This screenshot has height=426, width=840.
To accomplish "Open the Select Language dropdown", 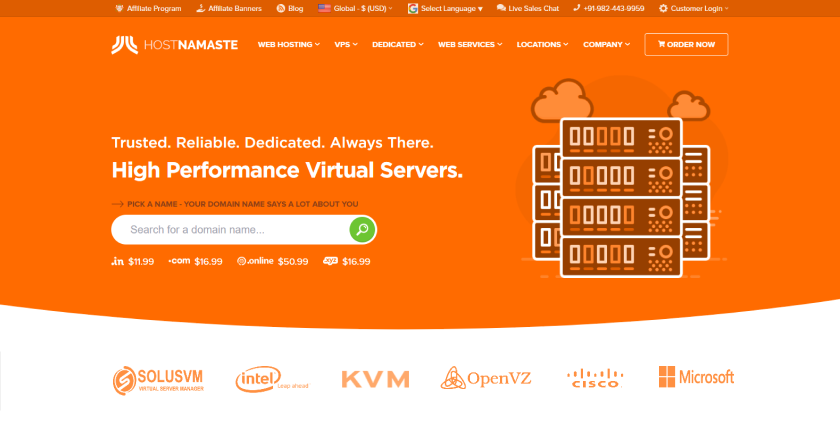I will [x=452, y=9].
